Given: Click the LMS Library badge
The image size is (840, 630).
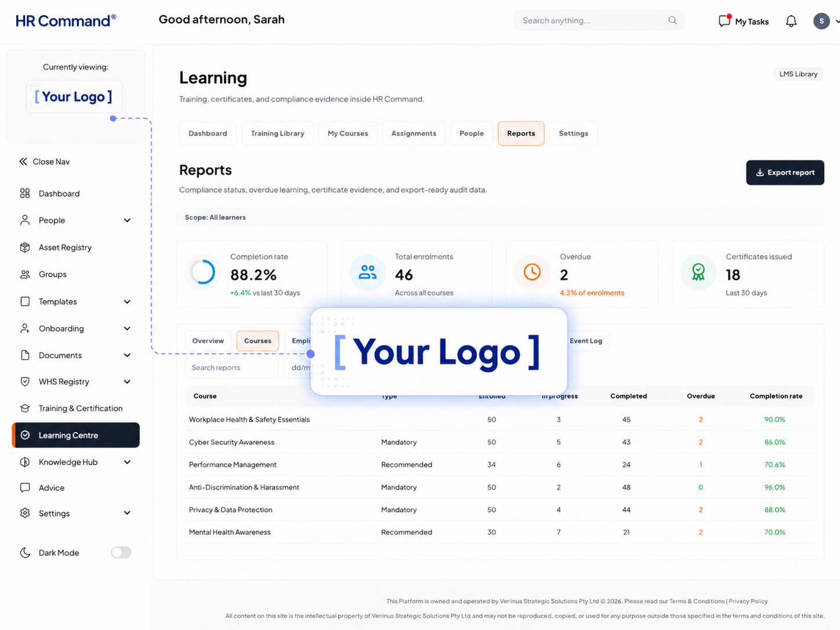Looking at the screenshot, I should click(x=798, y=74).
